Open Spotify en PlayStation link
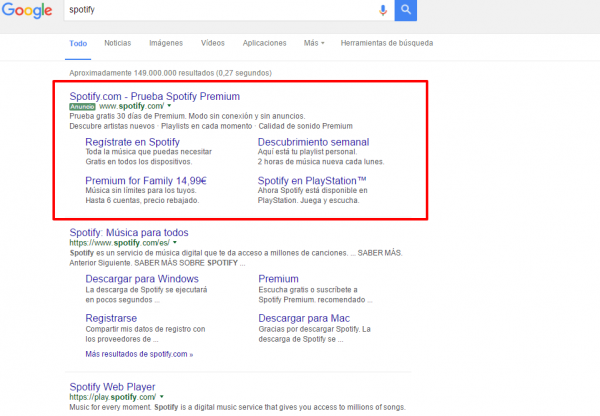This screenshot has width=600, height=416. coord(312,181)
